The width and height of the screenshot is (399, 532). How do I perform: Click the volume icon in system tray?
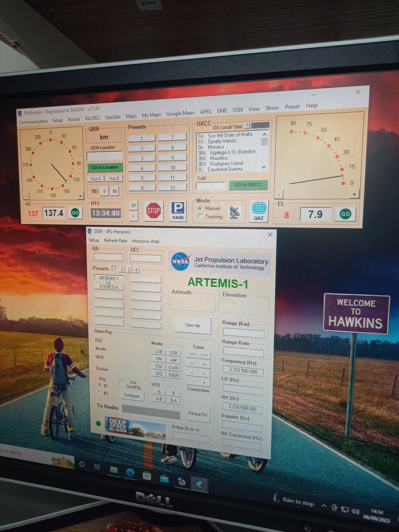click(x=355, y=511)
